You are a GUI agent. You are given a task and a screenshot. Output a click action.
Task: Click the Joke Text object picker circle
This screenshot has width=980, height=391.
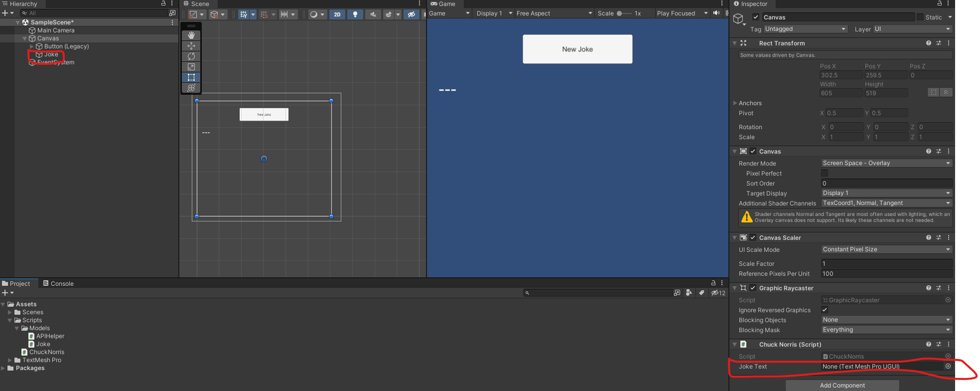(948, 367)
